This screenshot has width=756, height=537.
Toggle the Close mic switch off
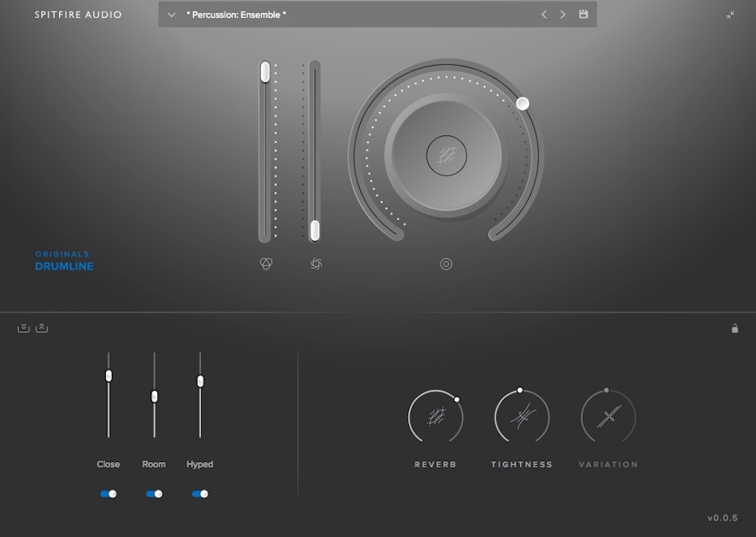pyautogui.click(x=108, y=494)
